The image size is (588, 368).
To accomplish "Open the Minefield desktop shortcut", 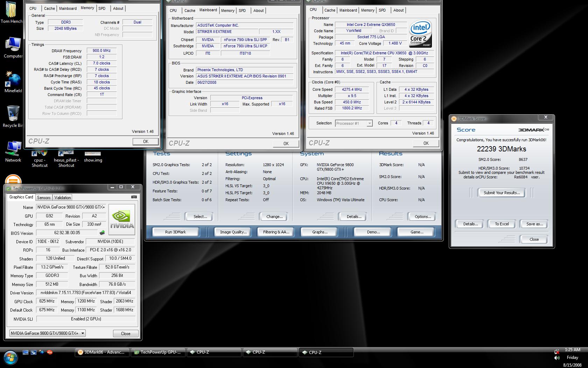I will click(x=13, y=82).
